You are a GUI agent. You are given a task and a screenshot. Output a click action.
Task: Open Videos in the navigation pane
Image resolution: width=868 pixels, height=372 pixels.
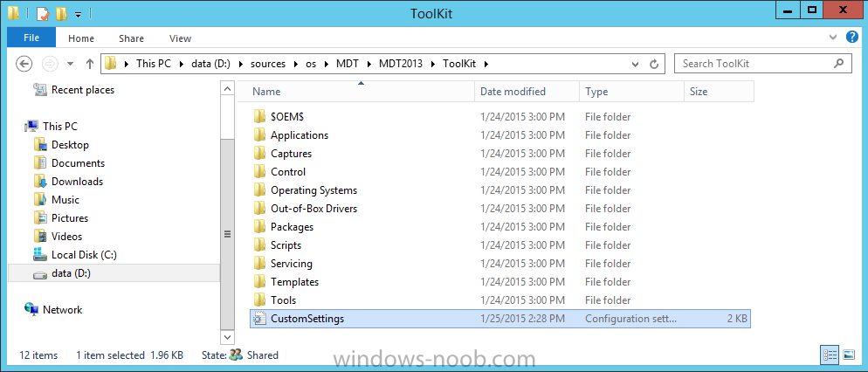[x=66, y=236]
